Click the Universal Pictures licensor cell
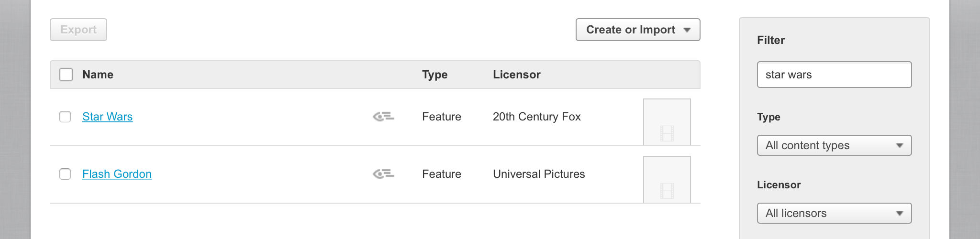The width and height of the screenshot is (980, 239). [x=539, y=174]
